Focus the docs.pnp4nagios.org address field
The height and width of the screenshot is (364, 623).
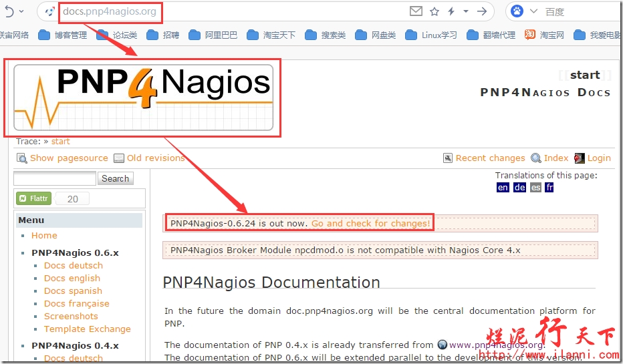pyautogui.click(x=110, y=11)
